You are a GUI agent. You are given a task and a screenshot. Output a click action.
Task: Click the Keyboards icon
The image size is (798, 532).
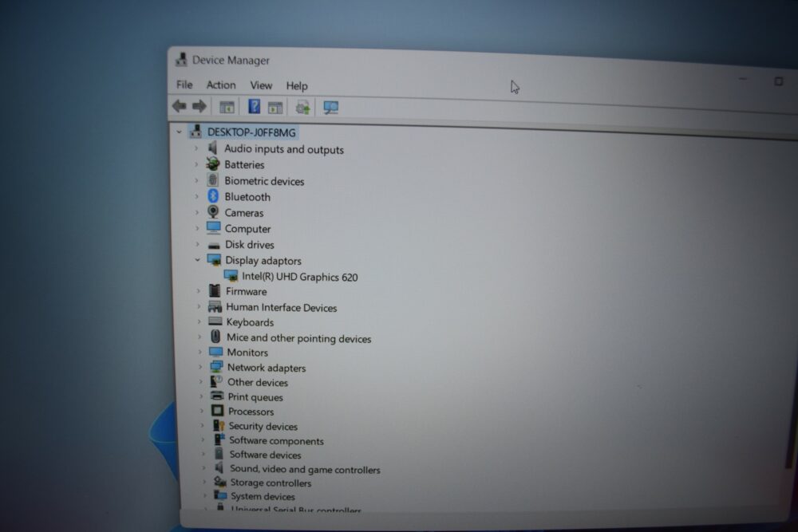pos(215,321)
